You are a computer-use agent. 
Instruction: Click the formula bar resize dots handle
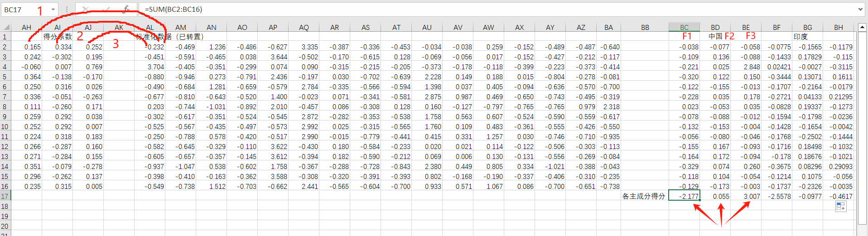(67, 9)
